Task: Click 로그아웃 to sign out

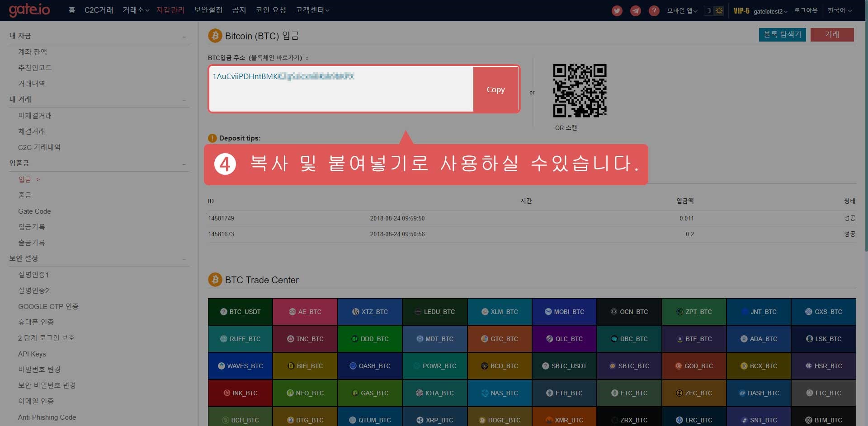Action: [806, 10]
